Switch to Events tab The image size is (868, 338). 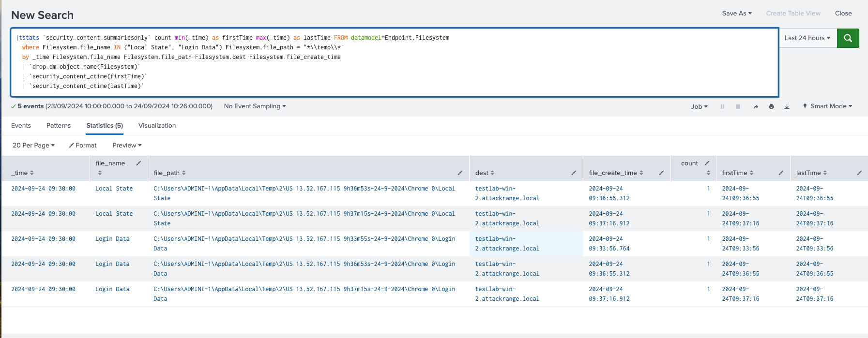pyautogui.click(x=21, y=126)
